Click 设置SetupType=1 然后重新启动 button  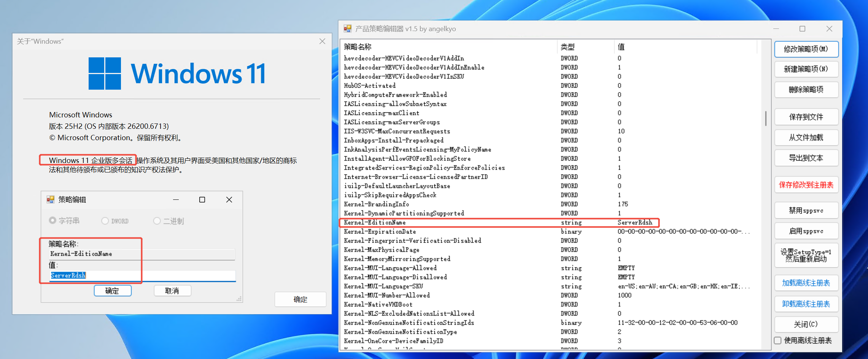click(x=806, y=255)
